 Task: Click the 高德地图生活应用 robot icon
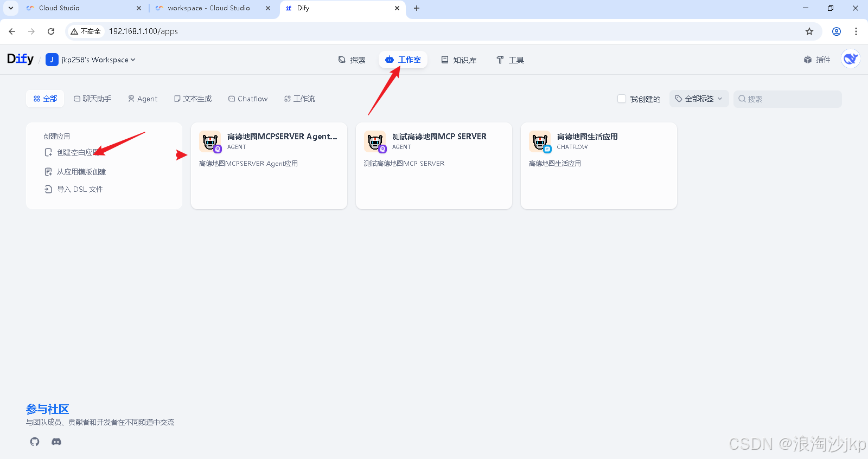(540, 141)
